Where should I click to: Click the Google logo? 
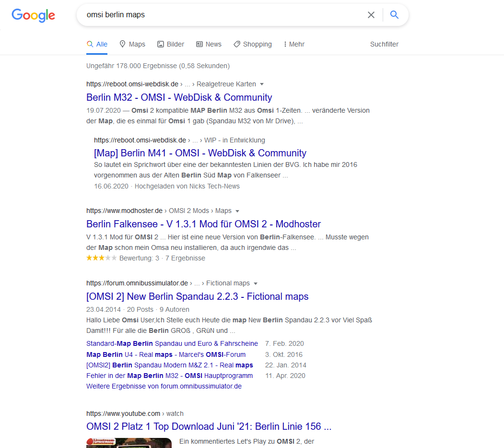coord(33,15)
